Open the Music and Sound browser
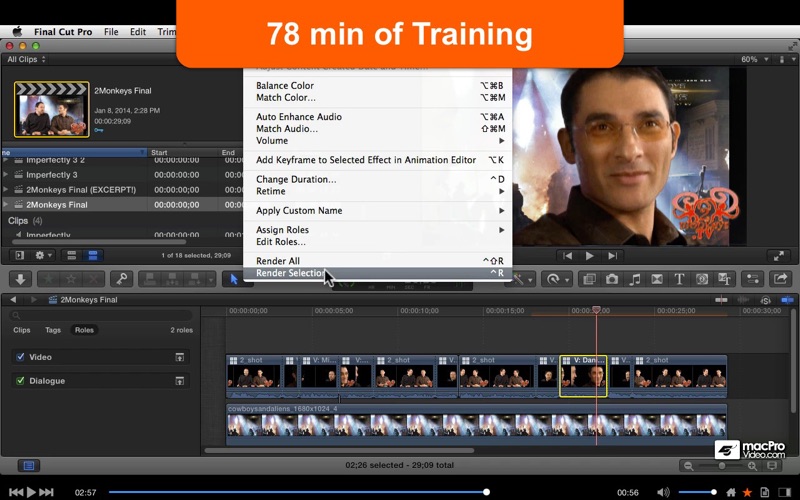Viewport: 800px width, 500px height. (634, 279)
